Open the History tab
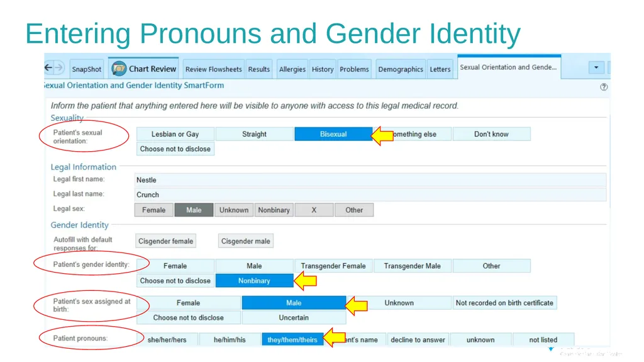This screenshot has width=644, height=362. click(323, 69)
